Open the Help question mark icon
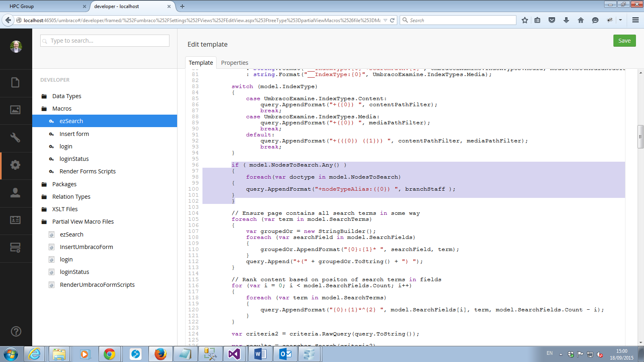Image resolution: width=644 pixels, height=362 pixels. click(x=16, y=331)
